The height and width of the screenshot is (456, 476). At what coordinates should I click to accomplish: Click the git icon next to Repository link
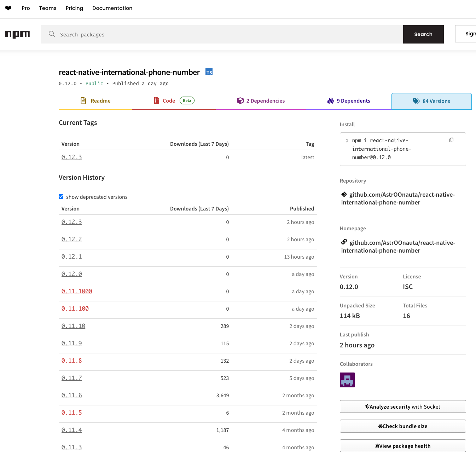[x=344, y=194]
